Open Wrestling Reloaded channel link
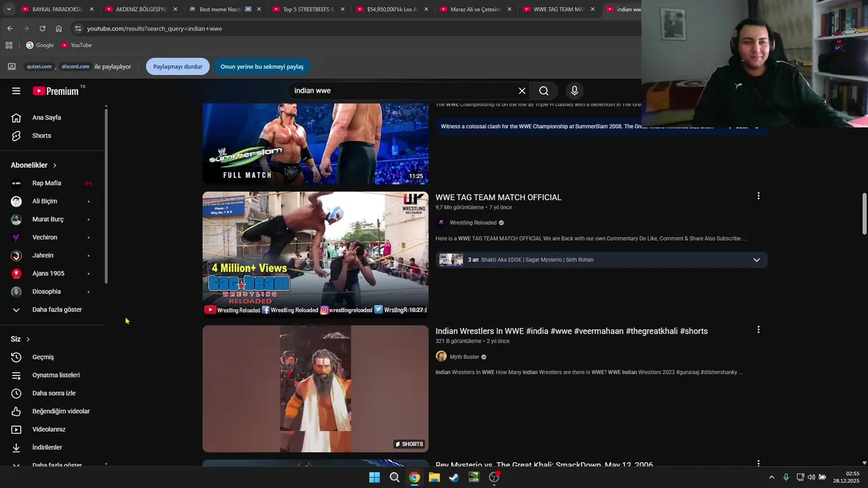 pos(473,223)
